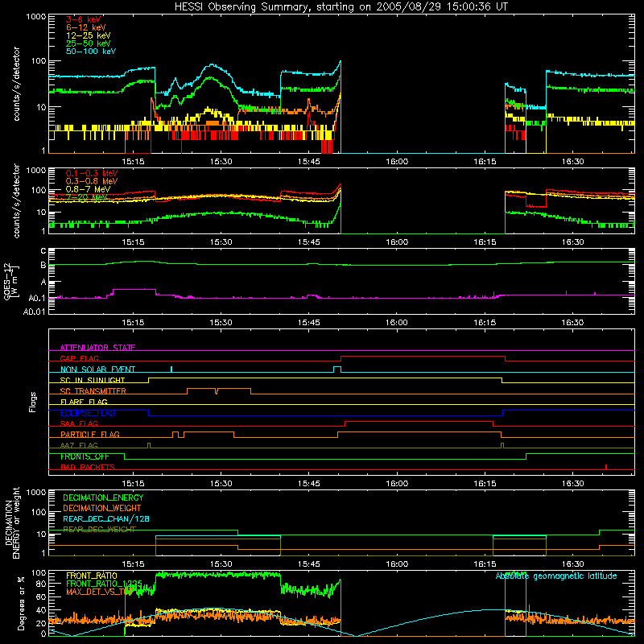Choose the REAR_DEC_WEIGHT legend label

(99, 530)
